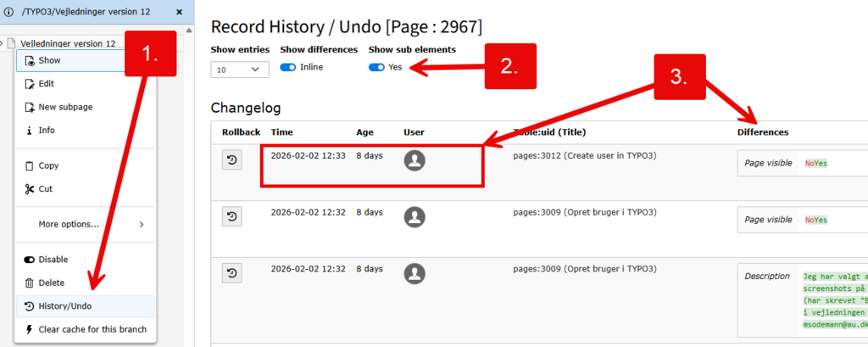The height and width of the screenshot is (347, 868).
Task: Toggle Show differences Inline switch
Action: point(288,67)
